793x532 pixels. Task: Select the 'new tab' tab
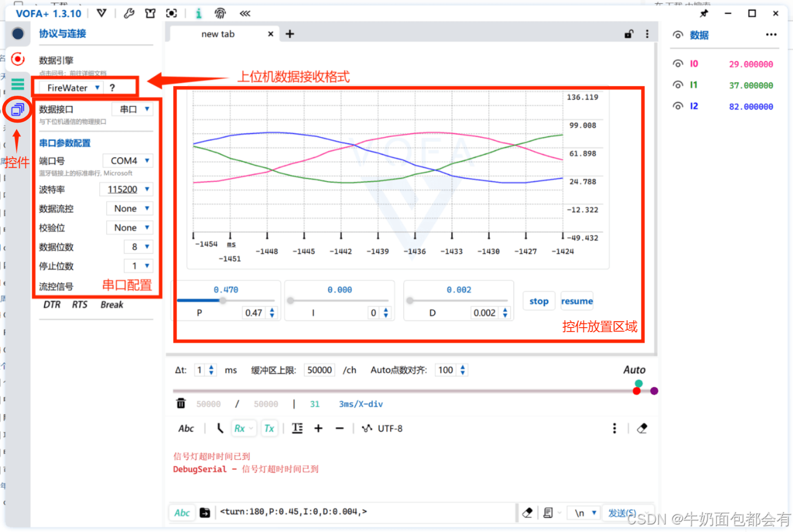pos(218,34)
